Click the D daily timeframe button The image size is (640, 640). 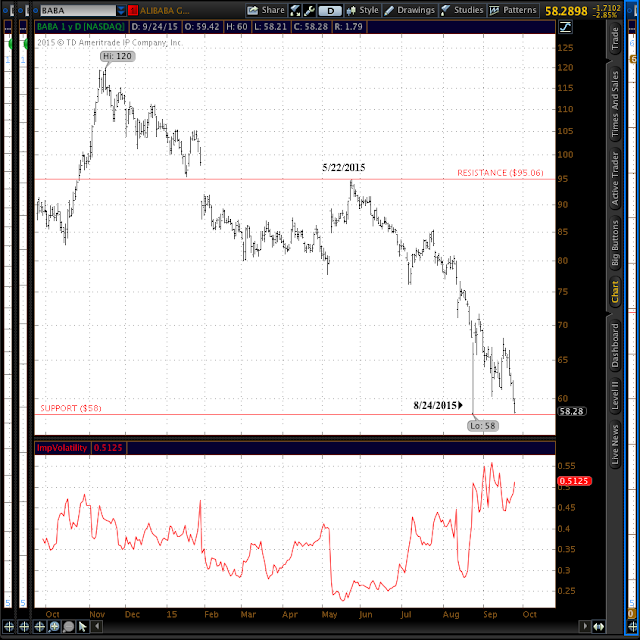pyautogui.click(x=330, y=11)
